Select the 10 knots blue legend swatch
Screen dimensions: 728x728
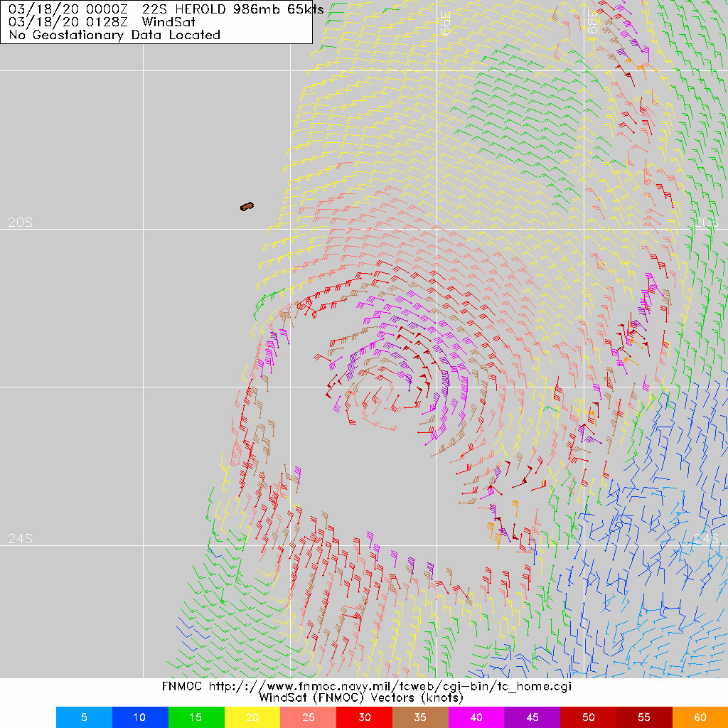pos(140,717)
